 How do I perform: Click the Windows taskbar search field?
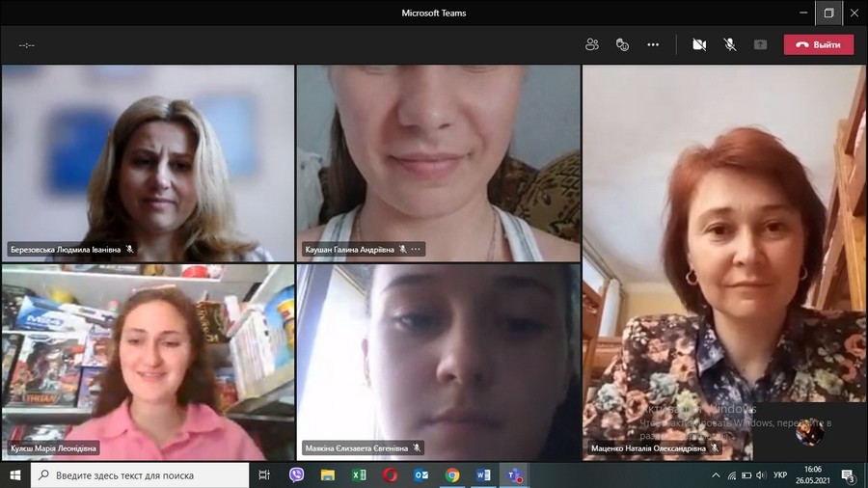(x=140, y=475)
